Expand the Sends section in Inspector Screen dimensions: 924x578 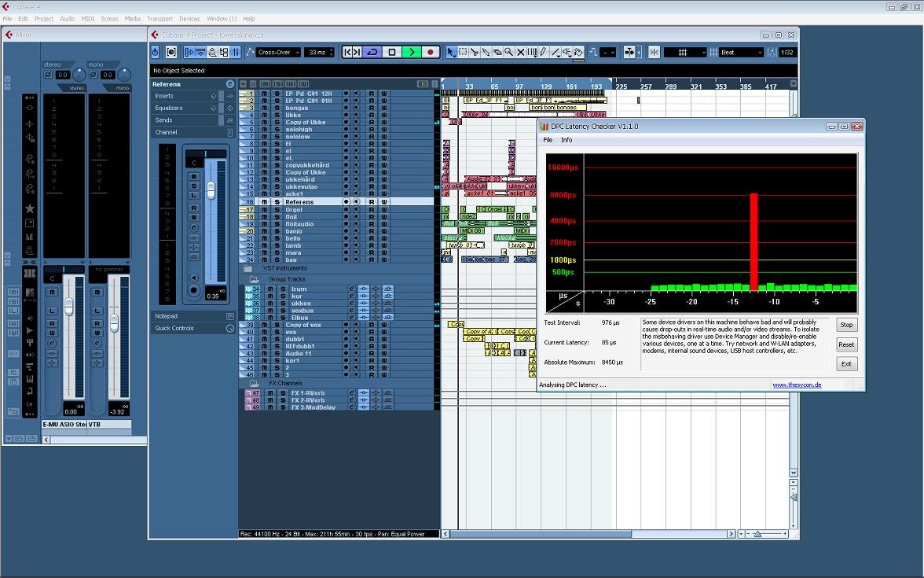(192, 120)
